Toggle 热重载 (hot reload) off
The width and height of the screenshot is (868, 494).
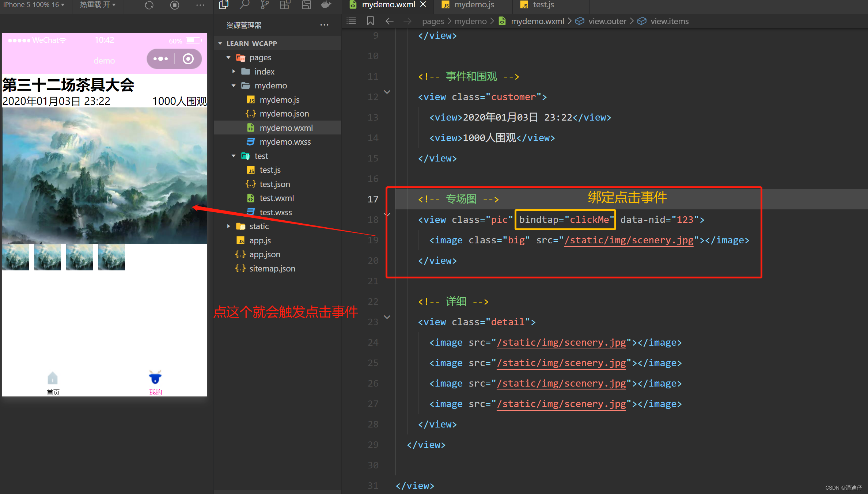(98, 5)
